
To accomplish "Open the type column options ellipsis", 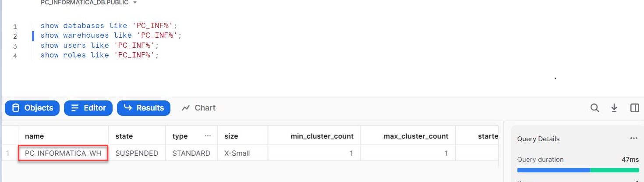I will pyautogui.click(x=208, y=136).
